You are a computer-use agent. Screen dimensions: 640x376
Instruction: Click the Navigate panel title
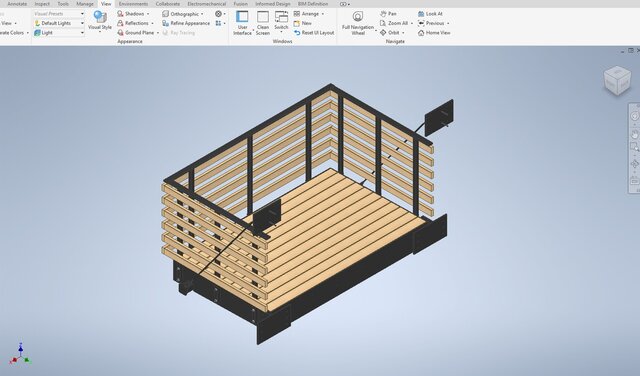[395, 41]
